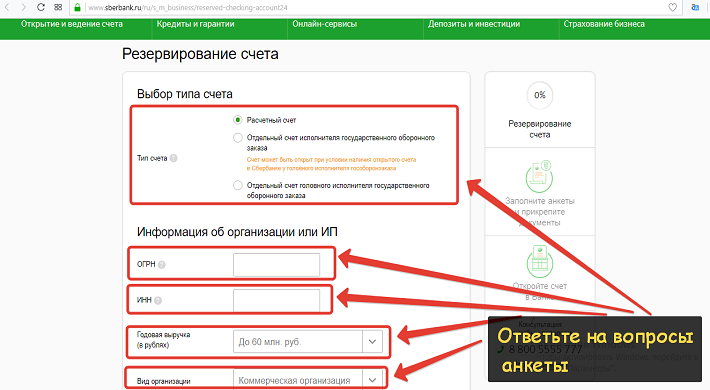
Task: Open Открытие и ведение счета menu
Action: [x=72, y=24]
